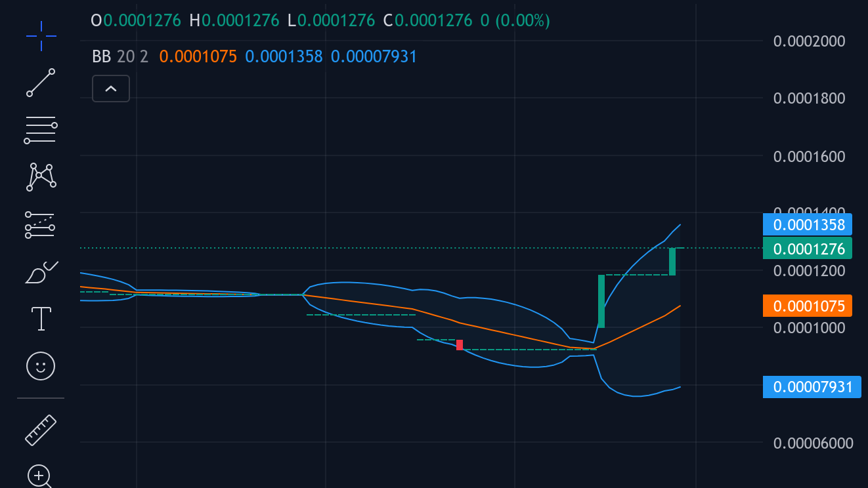Click the tall green candle near 0.0001000
Viewport: 868px width, 488px height.
[x=601, y=301]
